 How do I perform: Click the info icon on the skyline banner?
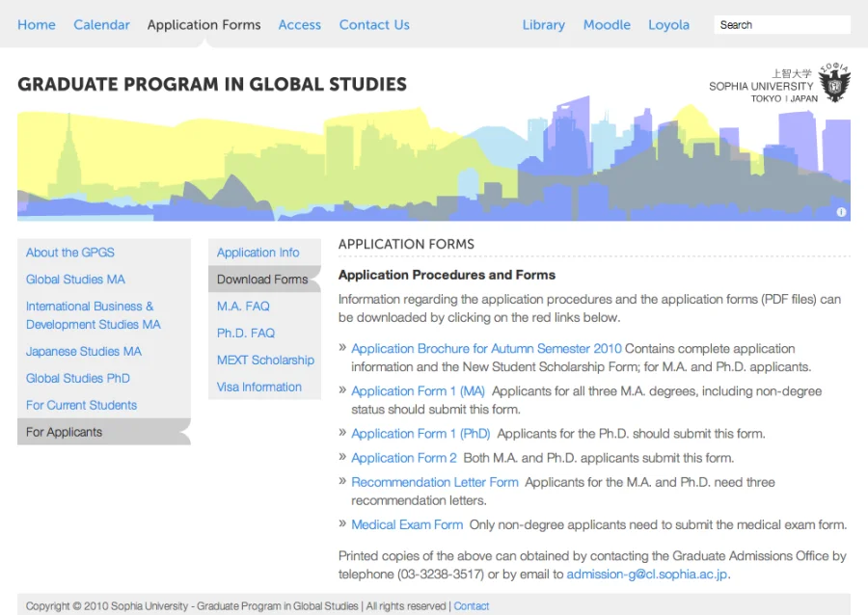(x=841, y=212)
